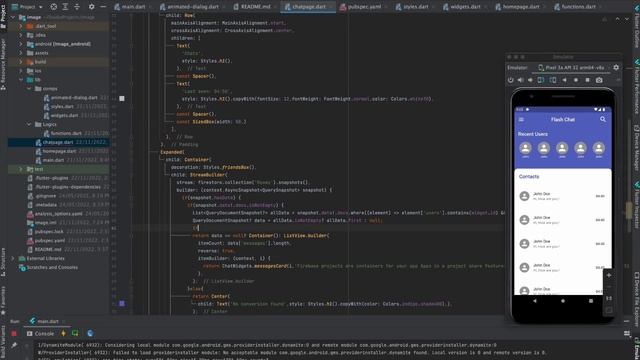Click the Hot Restart green icon

[x=75, y=333]
